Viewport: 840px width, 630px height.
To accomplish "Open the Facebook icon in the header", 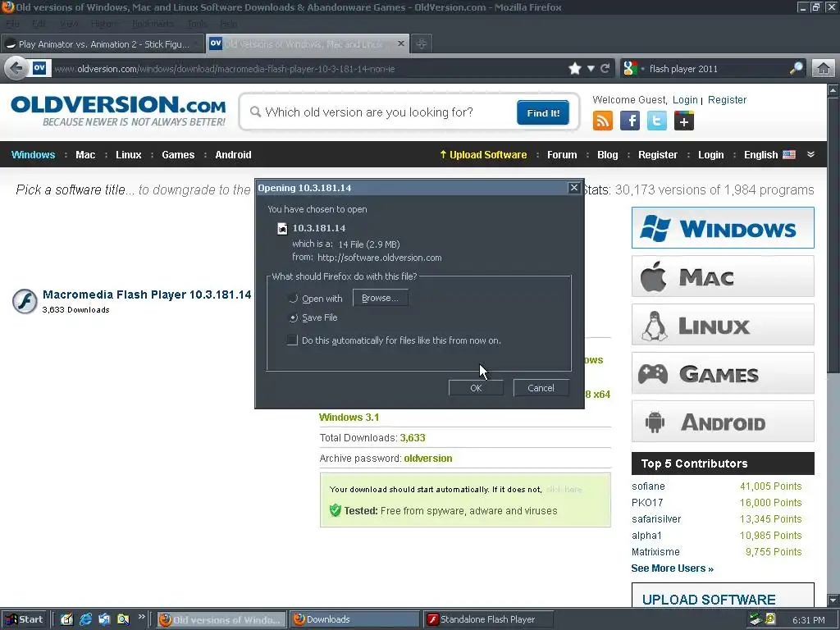I will pos(630,121).
